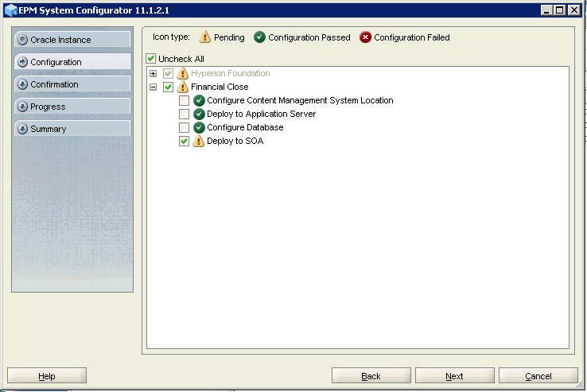The image size is (587, 392).
Task: Click the Progress step down-arrow icon
Action: pos(22,107)
